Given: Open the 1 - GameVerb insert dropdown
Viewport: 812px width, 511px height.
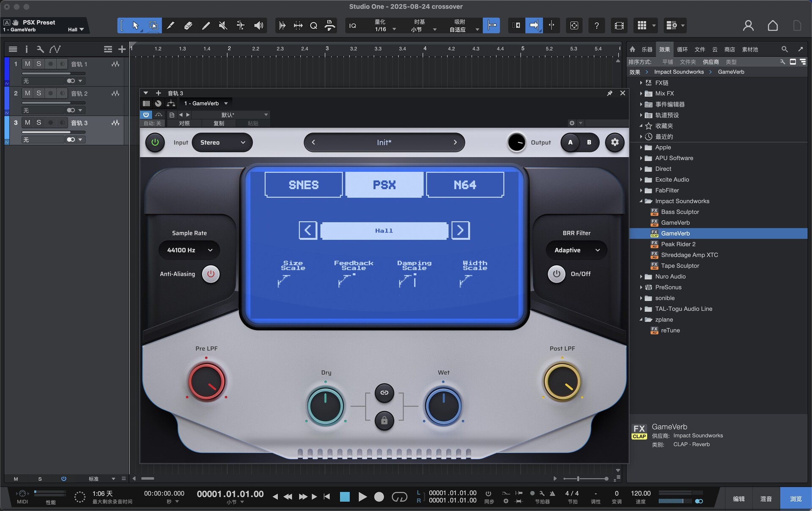Looking at the screenshot, I should point(206,103).
